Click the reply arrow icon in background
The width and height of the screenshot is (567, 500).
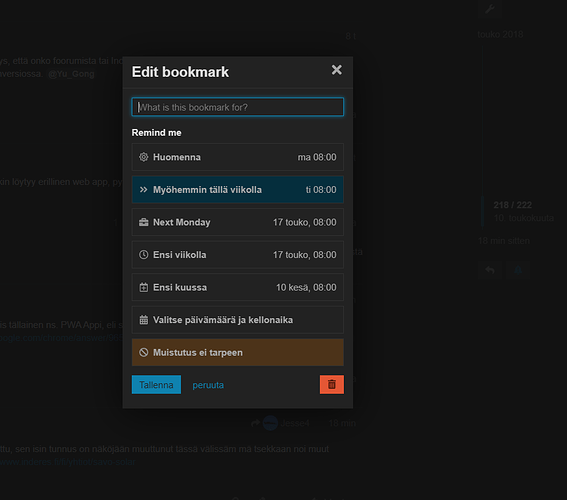tap(490, 270)
